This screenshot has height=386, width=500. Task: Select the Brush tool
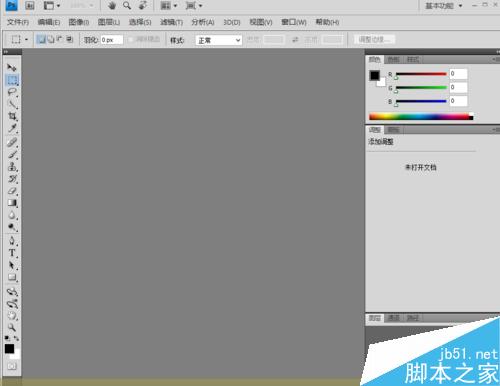pyautogui.click(x=12, y=154)
